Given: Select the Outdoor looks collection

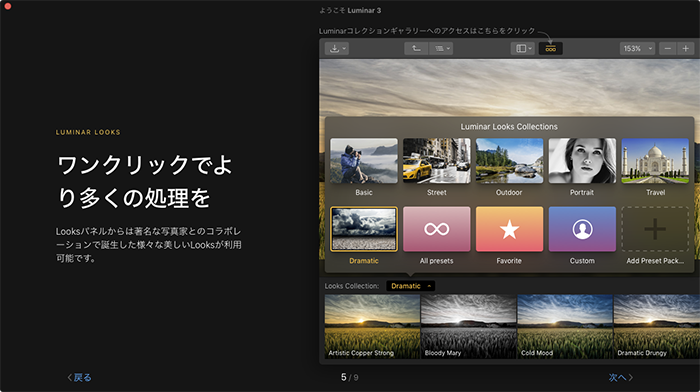Looking at the screenshot, I should coord(509,161).
